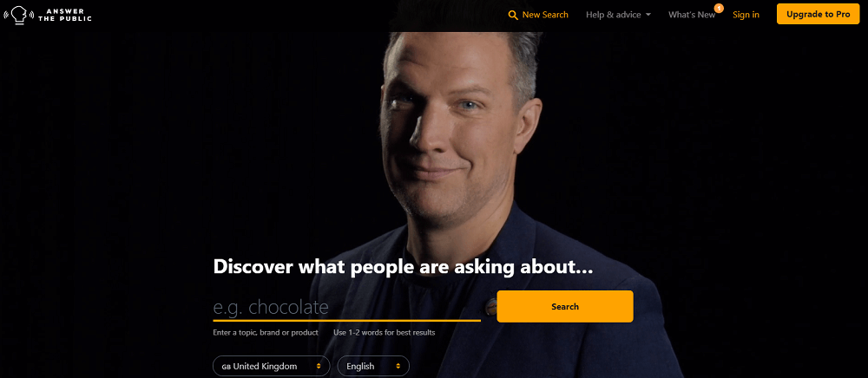Click the 'Discover what people are asking about' heading
Image resolution: width=868 pixels, height=378 pixels.
403,266
